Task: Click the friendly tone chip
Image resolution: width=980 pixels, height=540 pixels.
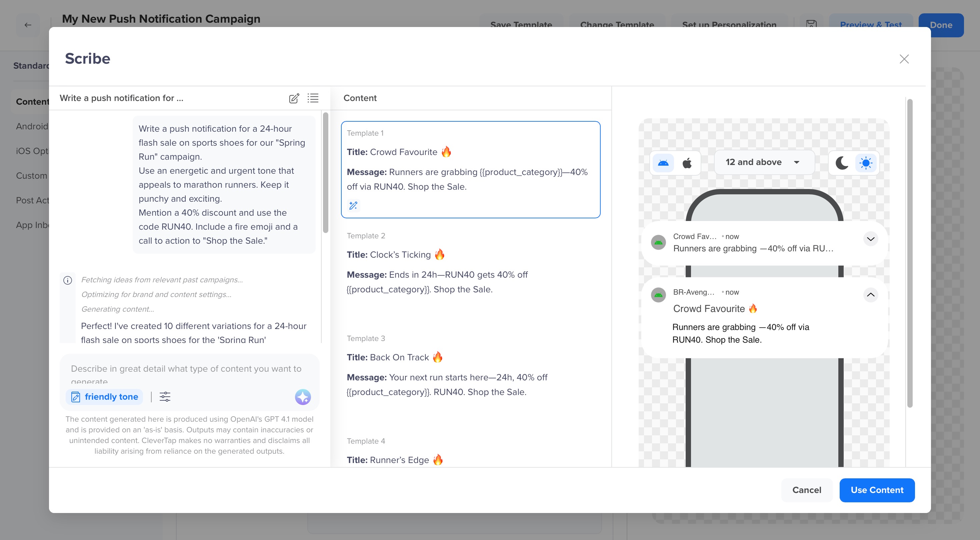Action: (x=105, y=397)
